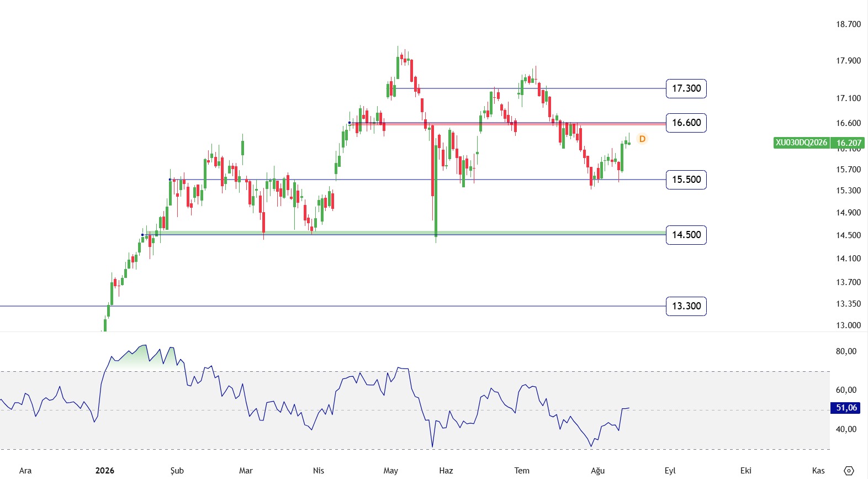
Task: Click the Nis label on time axis
Action: (319, 471)
